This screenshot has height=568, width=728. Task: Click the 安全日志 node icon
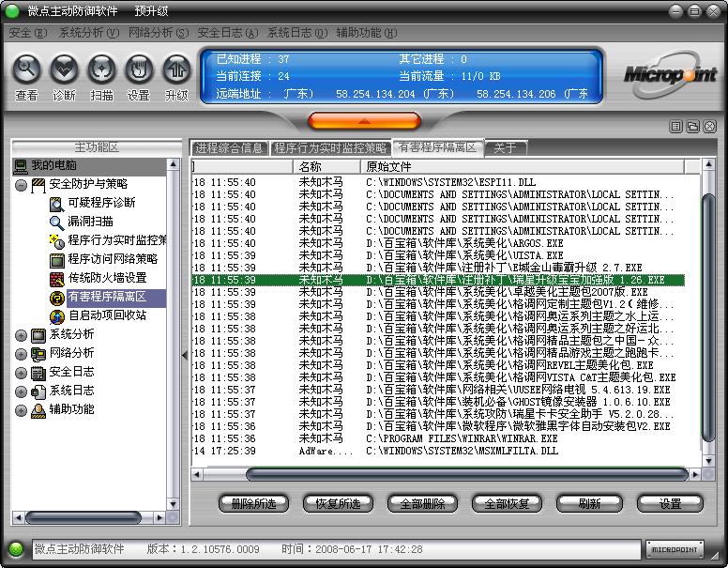click(x=38, y=374)
